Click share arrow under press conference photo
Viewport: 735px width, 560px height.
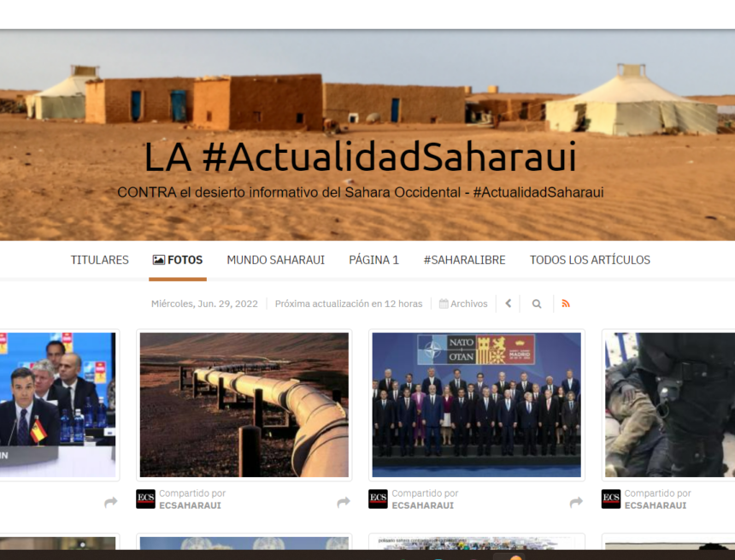[x=110, y=502]
